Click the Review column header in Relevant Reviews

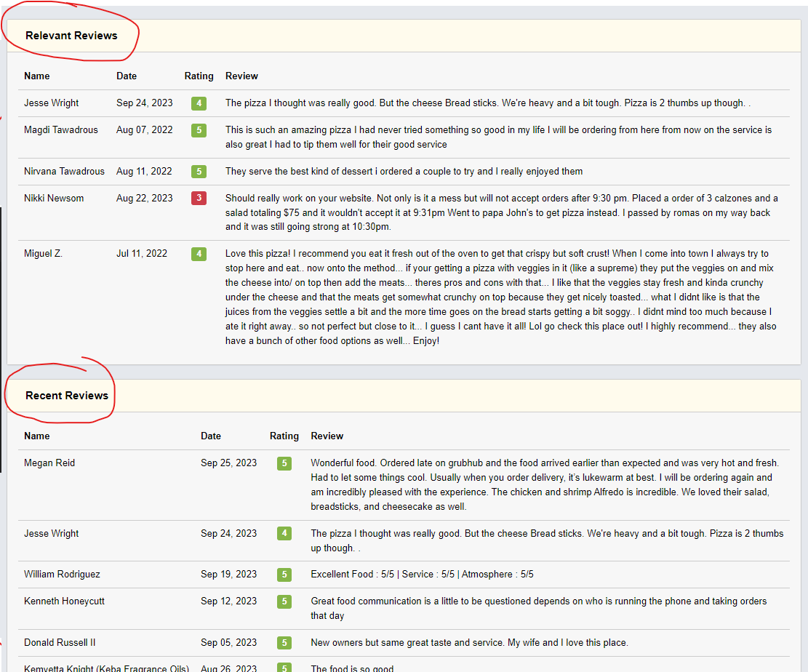(x=241, y=76)
